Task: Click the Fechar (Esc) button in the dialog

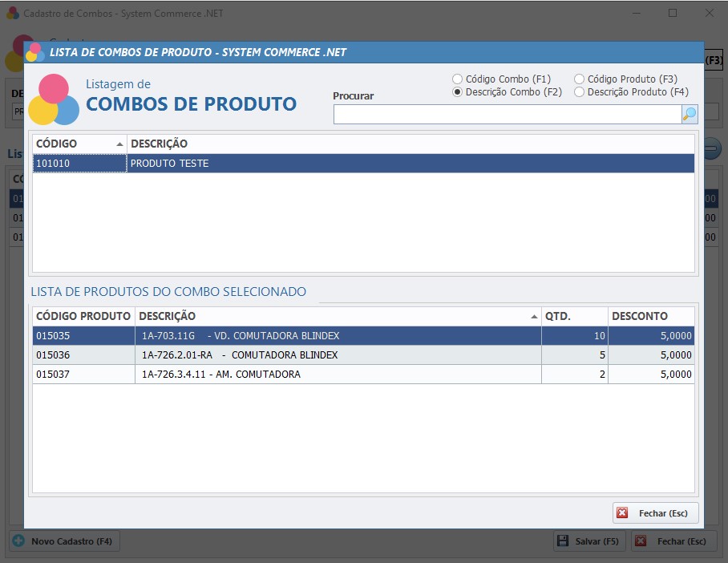Action: coord(657,512)
